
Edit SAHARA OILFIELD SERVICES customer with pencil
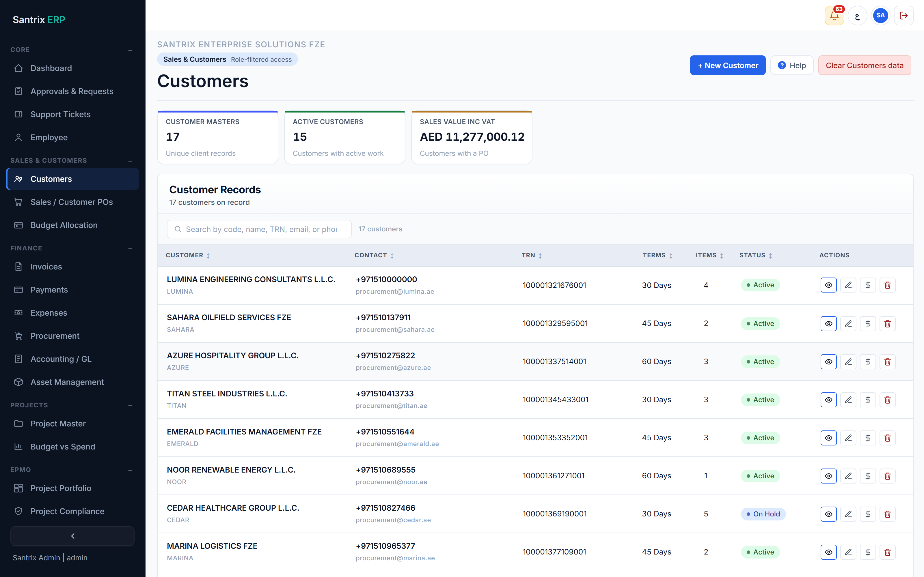(x=848, y=324)
